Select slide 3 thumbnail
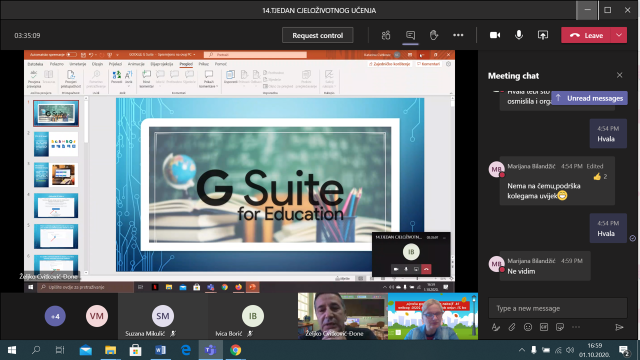This screenshot has height=360, width=640. pos(56,175)
